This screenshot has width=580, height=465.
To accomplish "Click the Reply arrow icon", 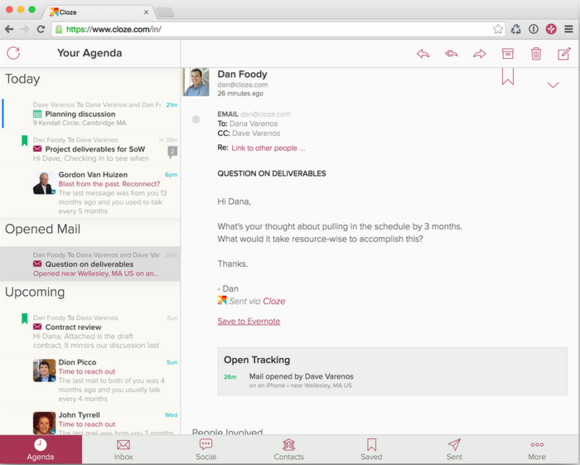I will 423,54.
